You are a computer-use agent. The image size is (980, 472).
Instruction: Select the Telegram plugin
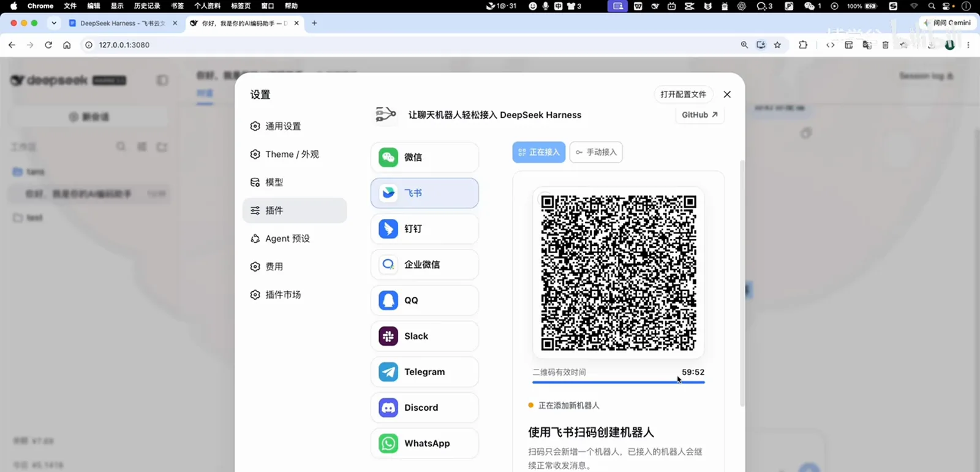tap(424, 372)
